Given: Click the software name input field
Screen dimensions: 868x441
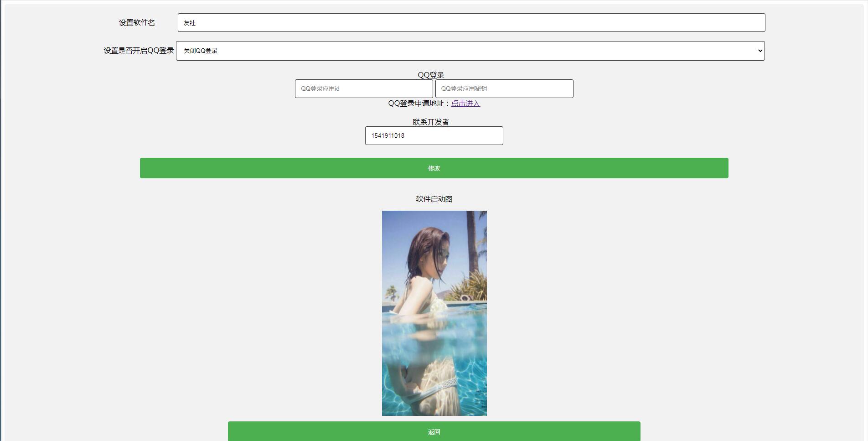Looking at the screenshot, I should point(471,23).
